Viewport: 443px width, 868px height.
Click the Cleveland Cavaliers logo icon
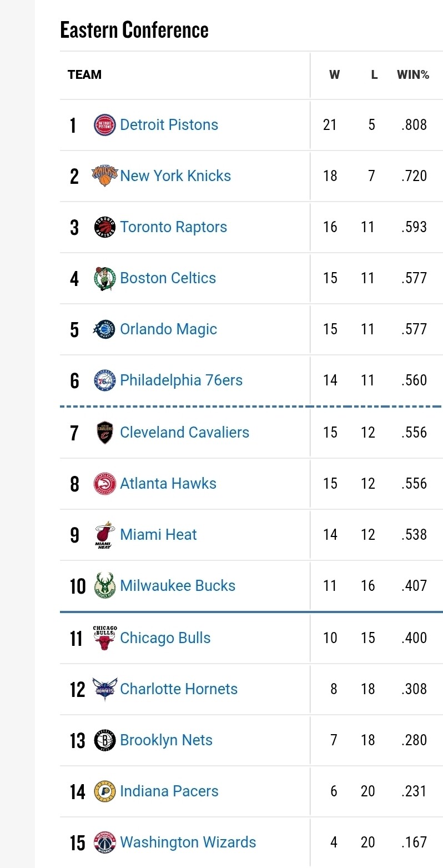[104, 433]
